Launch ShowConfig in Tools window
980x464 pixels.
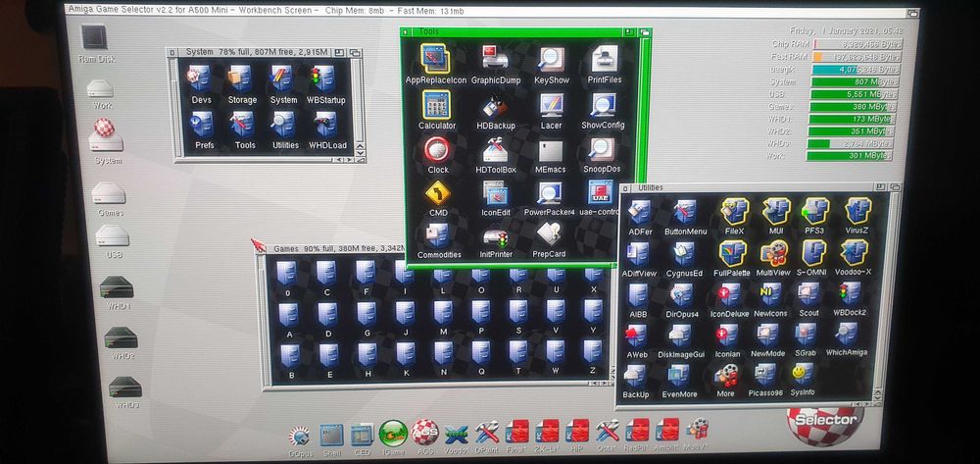[603, 104]
